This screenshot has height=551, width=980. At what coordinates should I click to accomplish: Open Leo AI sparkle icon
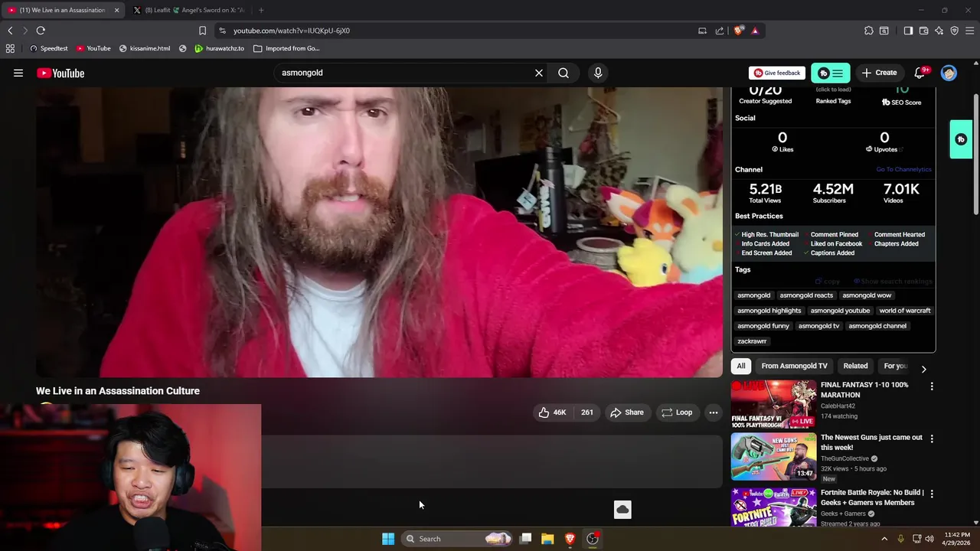(x=939, y=31)
